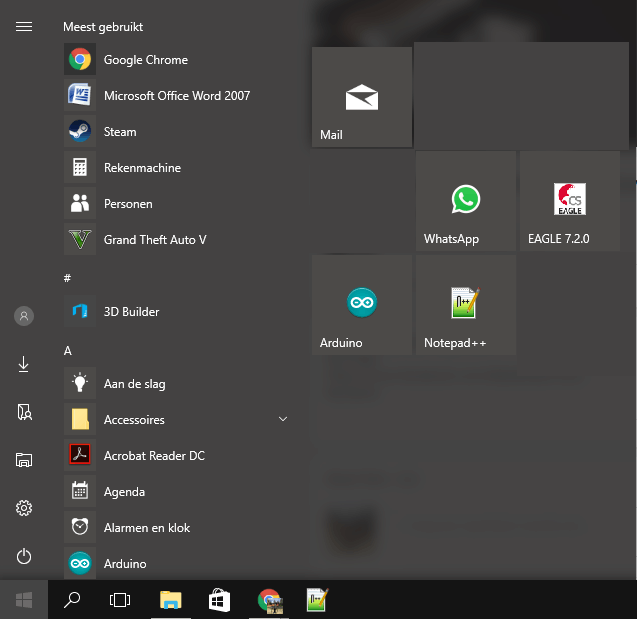The height and width of the screenshot is (619, 637).
Task: Click the A letter group header
Action: click(68, 351)
